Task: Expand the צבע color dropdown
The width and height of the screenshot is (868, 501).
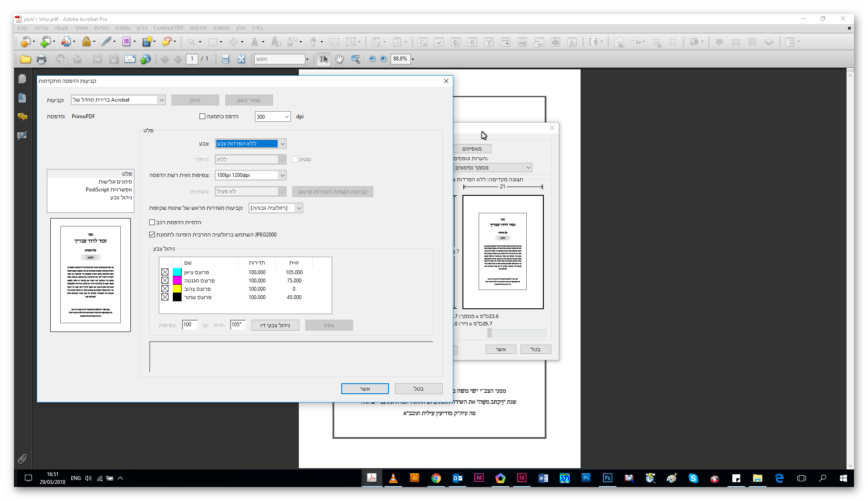Action: (283, 144)
